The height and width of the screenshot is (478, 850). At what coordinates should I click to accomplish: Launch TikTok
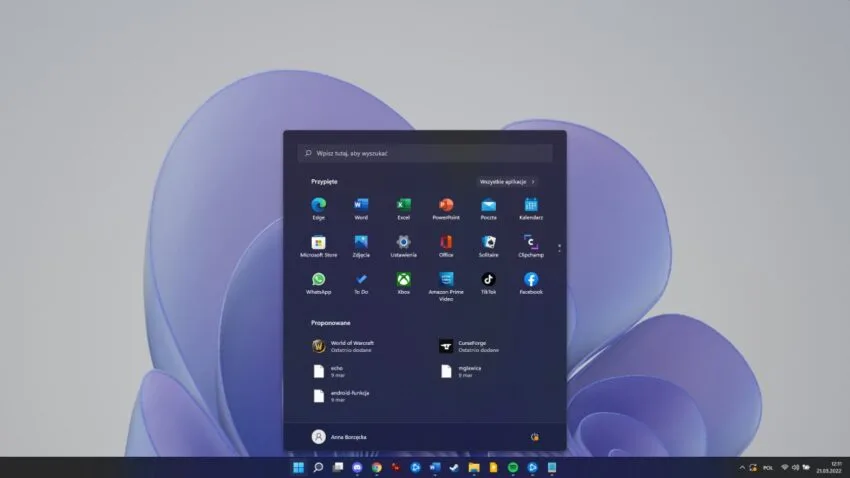pyautogui.click(x=488, y=283)
